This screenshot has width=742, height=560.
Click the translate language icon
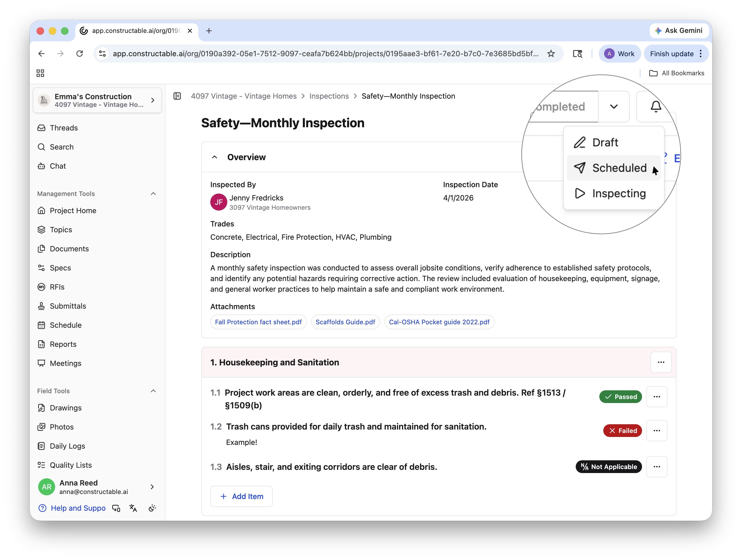[133, 508]
